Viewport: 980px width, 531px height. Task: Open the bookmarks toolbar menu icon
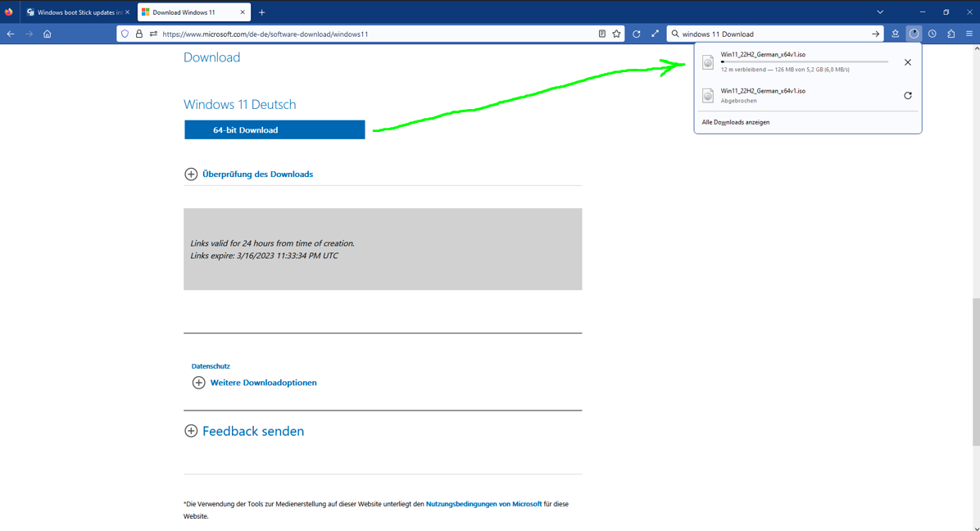[895, 34]
